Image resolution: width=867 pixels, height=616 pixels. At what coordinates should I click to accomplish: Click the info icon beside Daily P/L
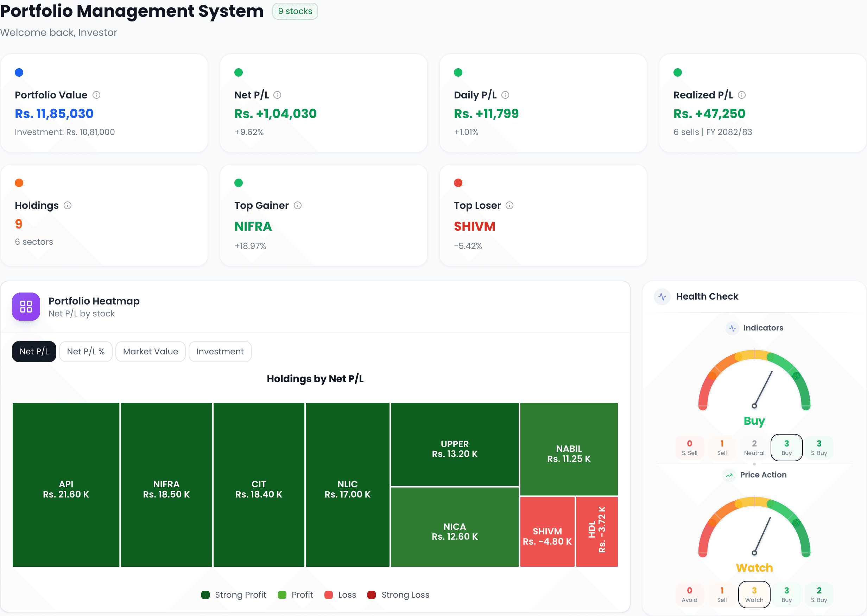505,95
